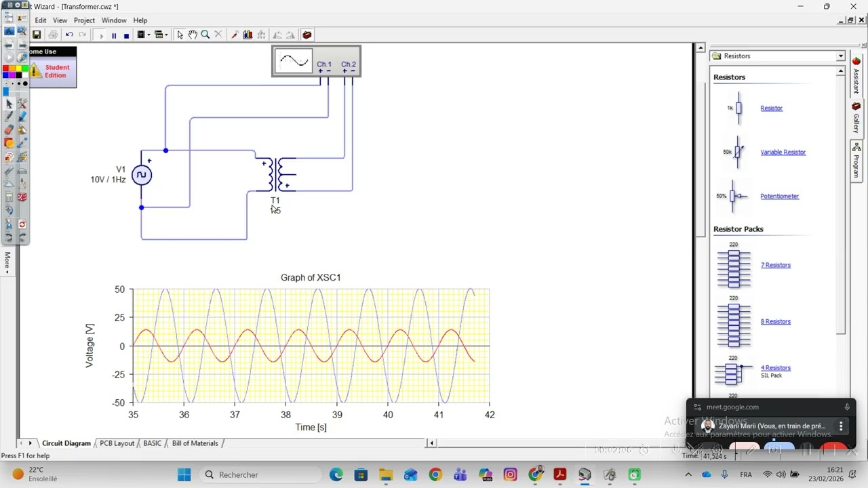Open the Assistant side tab
Viewport: 868px width, 488px height.
click(856, 77)
